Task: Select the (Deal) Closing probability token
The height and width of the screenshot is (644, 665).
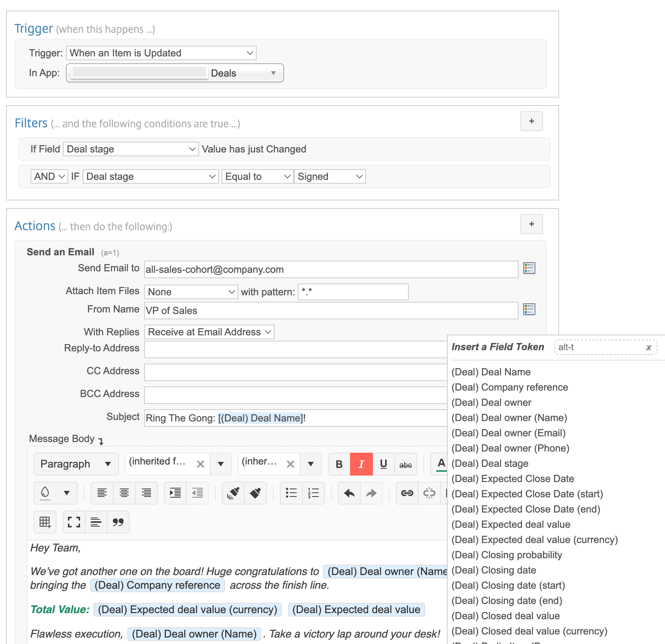Action: point(506,555)
